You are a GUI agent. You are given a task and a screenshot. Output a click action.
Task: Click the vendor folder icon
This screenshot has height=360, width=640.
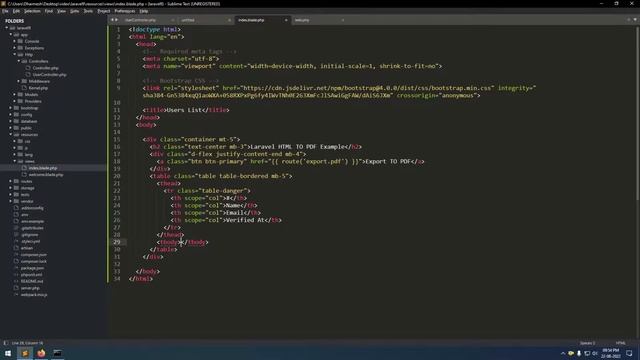tap(16, 201)
